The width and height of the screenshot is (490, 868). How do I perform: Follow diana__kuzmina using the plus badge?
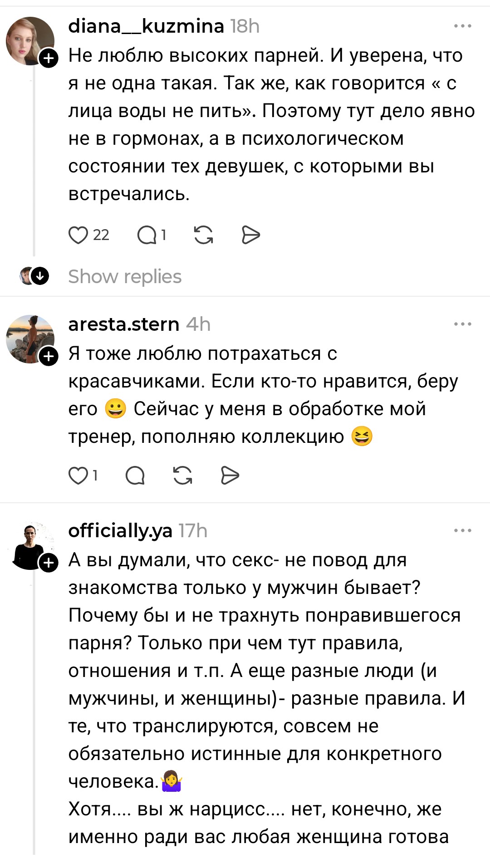(x=49, y=59)
